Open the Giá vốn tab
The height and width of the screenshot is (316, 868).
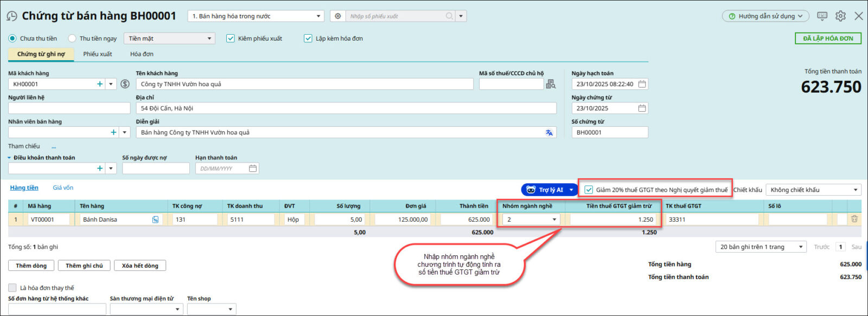coord(63,188)
